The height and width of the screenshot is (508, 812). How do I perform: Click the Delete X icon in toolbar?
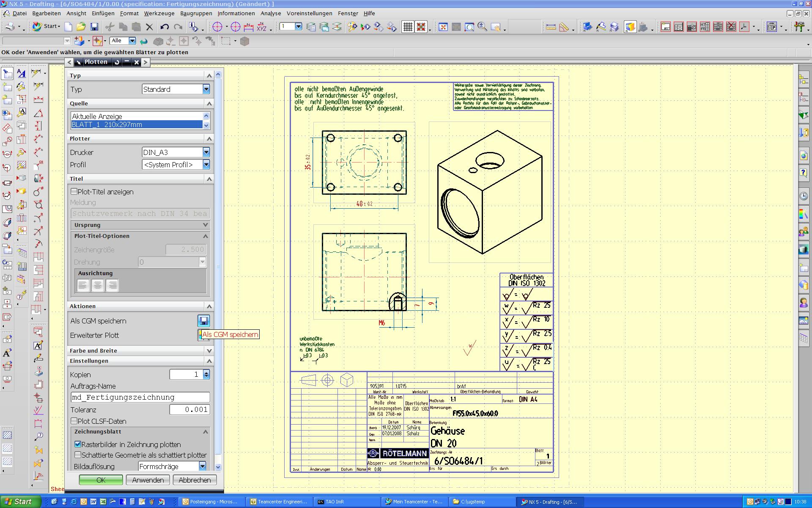(x=149, y=27)
